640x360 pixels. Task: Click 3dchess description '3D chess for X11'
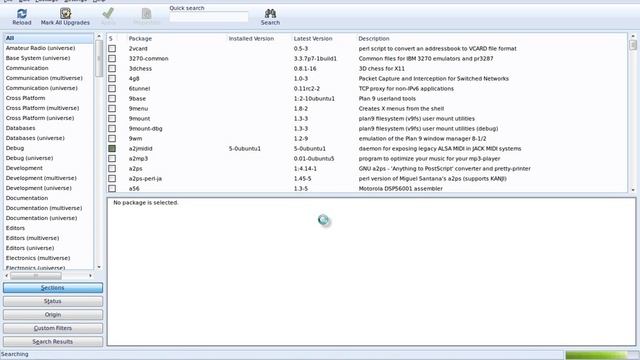382,69
